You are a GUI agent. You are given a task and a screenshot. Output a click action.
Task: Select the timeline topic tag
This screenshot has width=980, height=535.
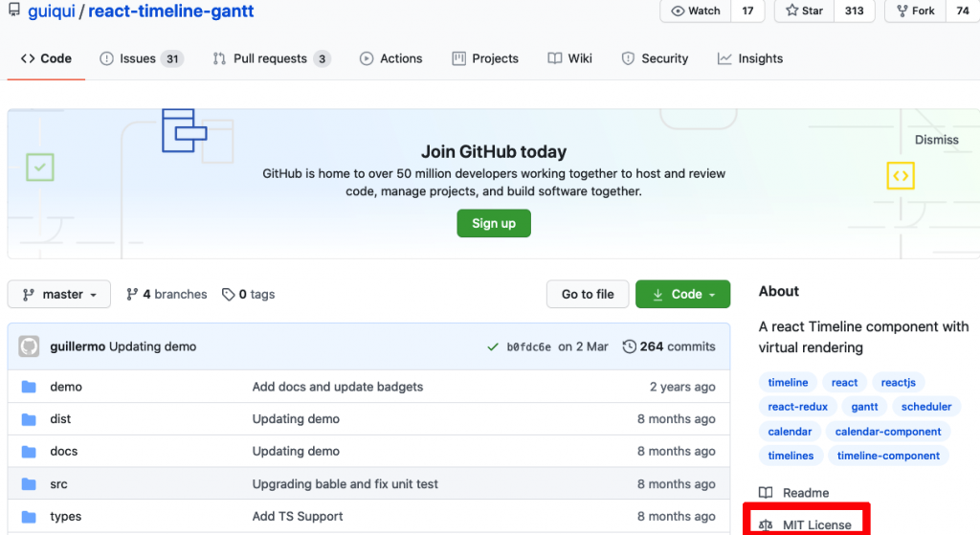pyautogui.click(x=788, y=383)
